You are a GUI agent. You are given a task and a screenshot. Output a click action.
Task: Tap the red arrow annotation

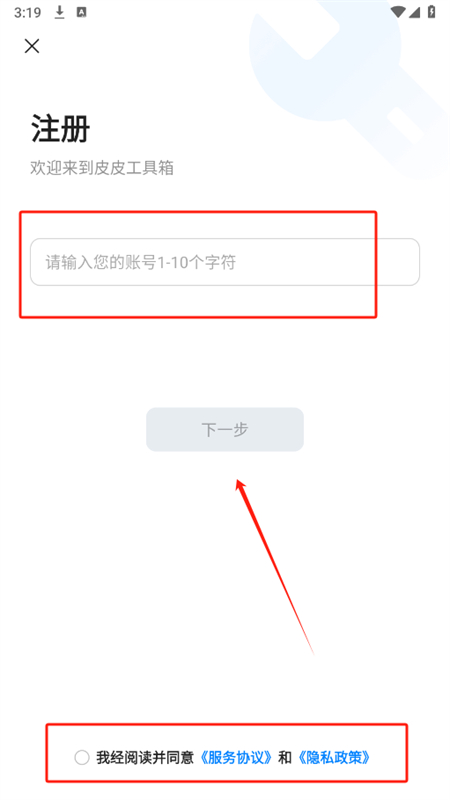[x=274, y=565]
